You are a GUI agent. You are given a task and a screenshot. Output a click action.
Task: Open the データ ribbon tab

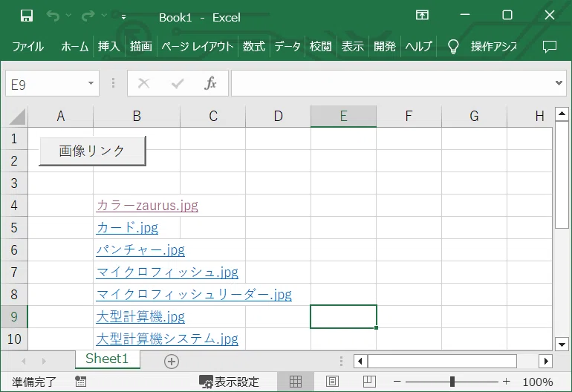287,47
